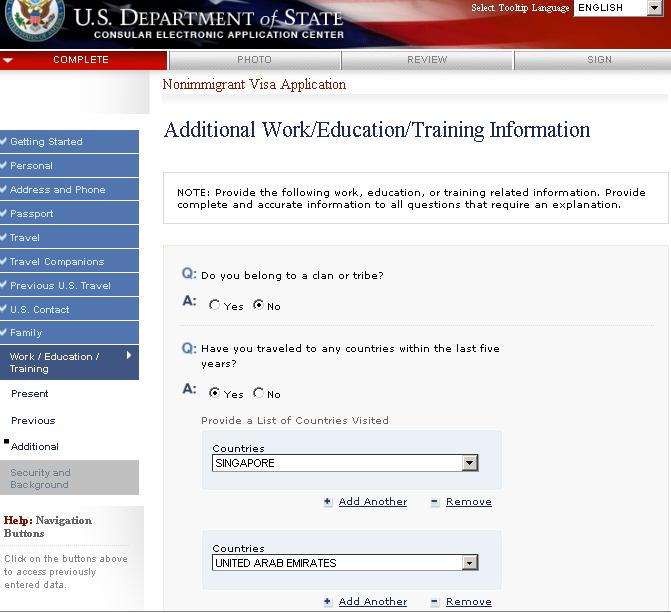Click the plus icon under United Arab Emirates
This screenshot has width=671, height=613.
[x=328, y=602]
